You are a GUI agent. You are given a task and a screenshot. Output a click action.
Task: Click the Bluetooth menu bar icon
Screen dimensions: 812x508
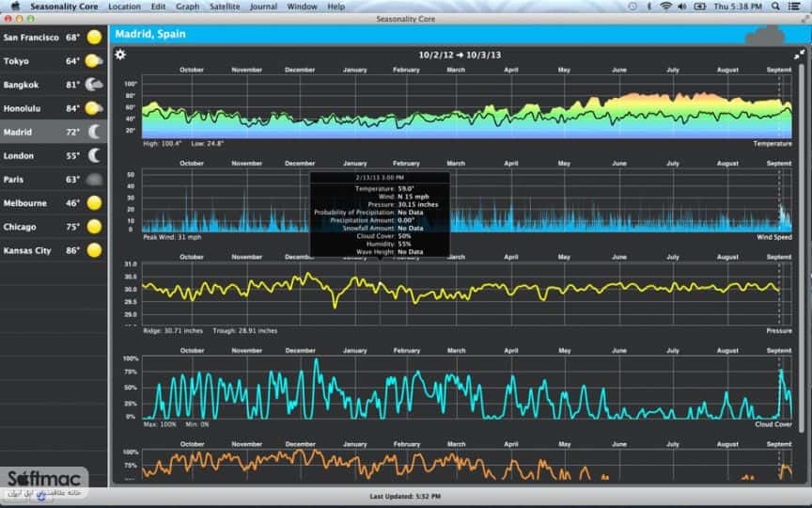point(649,7)
